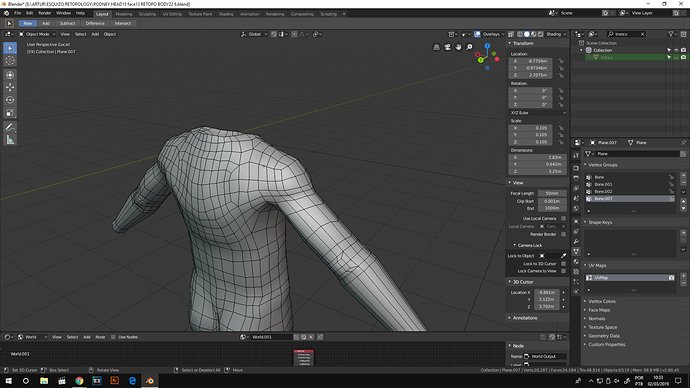Screen dimensions: 690x388
Task: Activate the Cursor tool in left toolbar
Action: 10,61
